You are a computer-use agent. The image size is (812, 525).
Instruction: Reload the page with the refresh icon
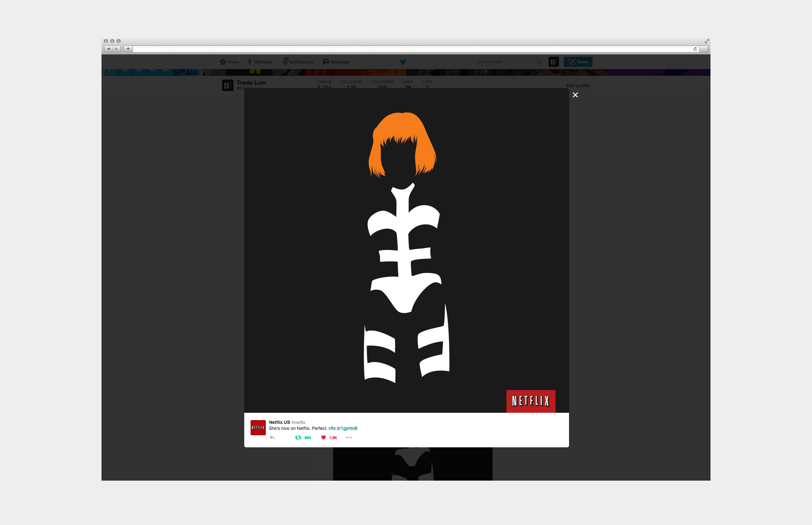pos(695,49)
